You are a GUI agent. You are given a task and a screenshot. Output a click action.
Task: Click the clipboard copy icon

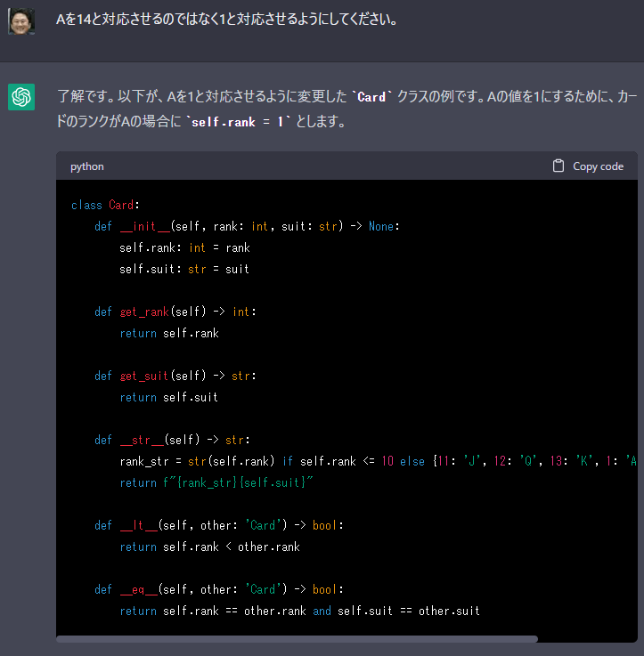click(558, 166)
